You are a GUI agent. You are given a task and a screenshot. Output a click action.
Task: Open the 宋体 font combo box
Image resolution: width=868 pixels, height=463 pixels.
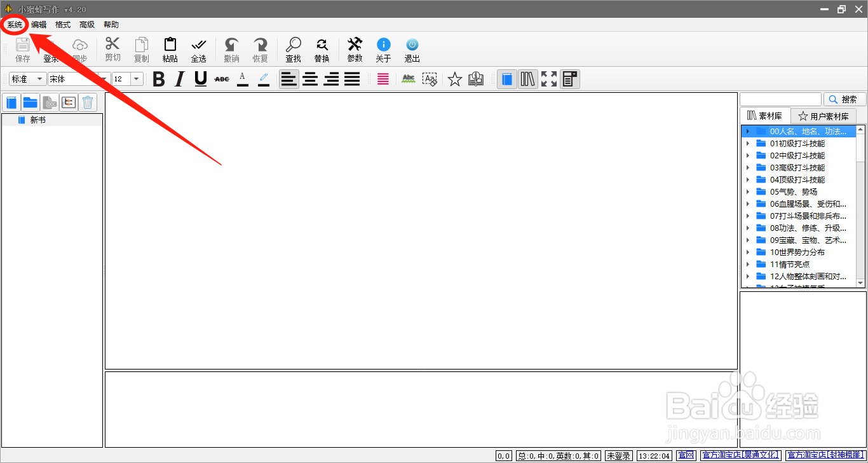(x=79, y=79)
